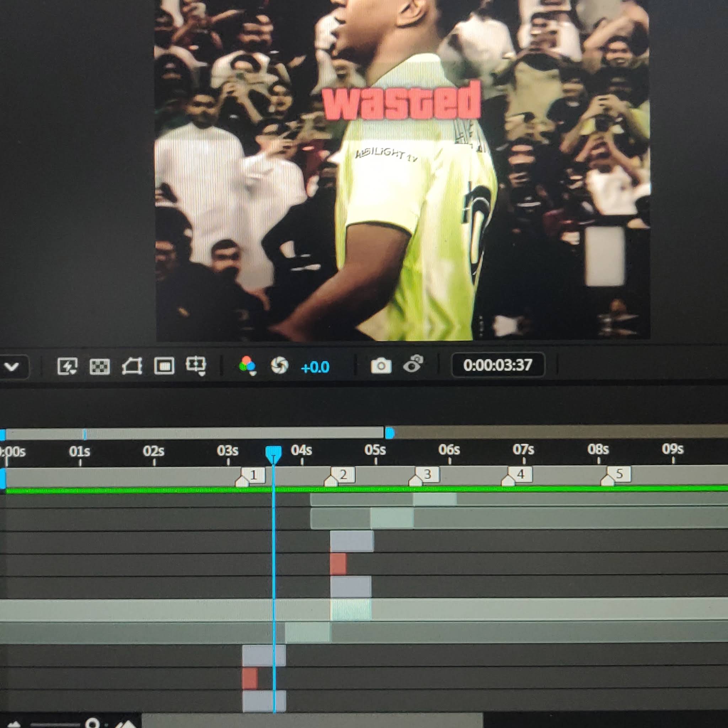728x728 pixels.
Task: Click the blue current-time indicator handle
Action: pos(274,454)
